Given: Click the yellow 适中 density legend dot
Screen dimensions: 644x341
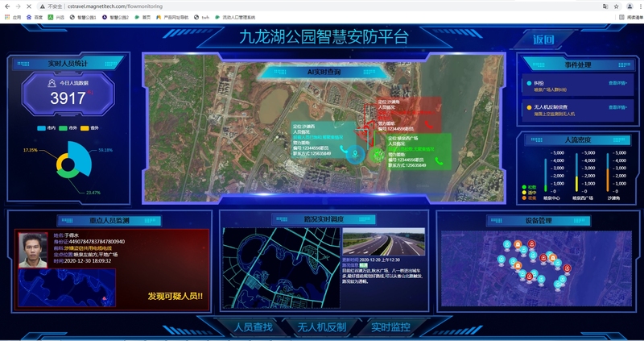Looking at the screenshot, I should [524, 193].
